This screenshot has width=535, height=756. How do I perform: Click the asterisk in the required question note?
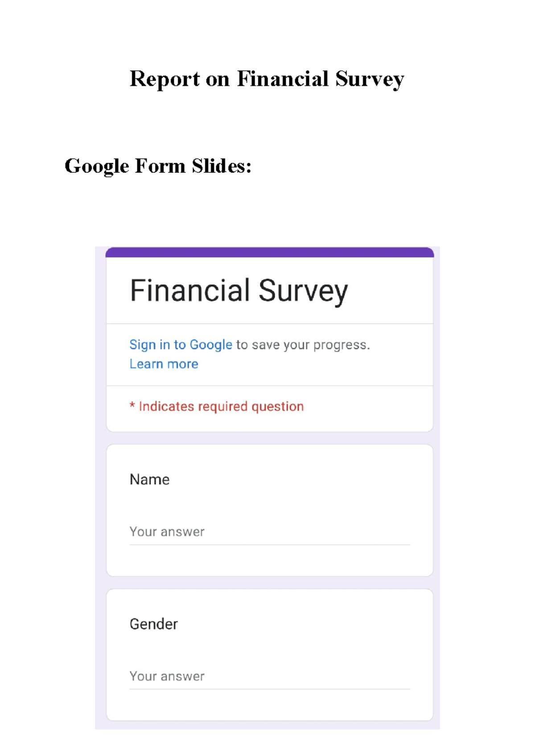(x=132, y=406)
